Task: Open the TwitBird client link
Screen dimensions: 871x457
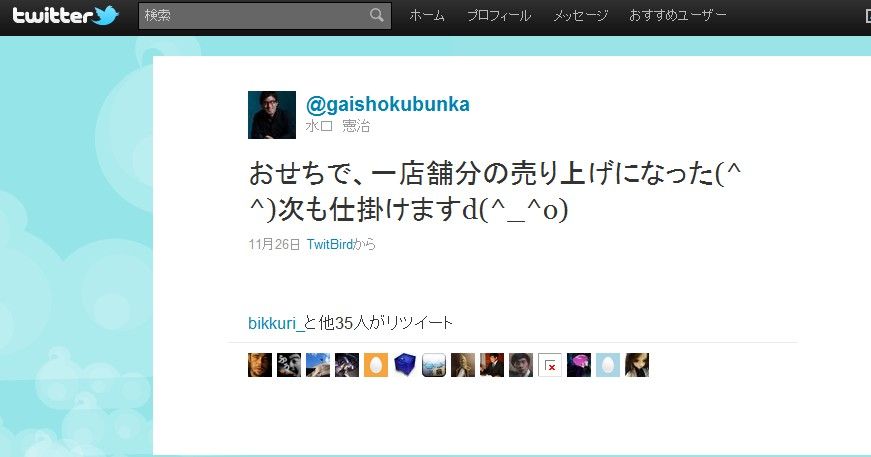Action: tap(329, 244)
